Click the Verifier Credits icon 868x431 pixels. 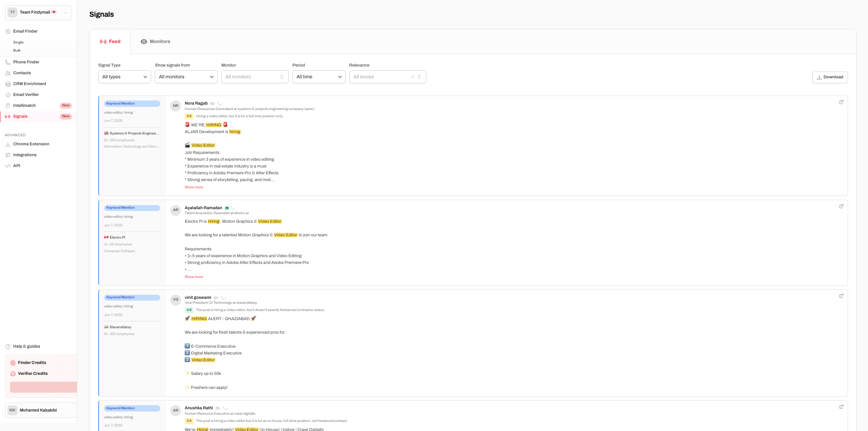[13, 374]
